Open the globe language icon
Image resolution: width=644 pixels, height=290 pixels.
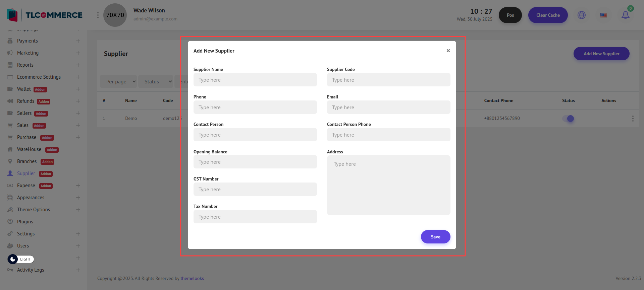pos(582,15)
